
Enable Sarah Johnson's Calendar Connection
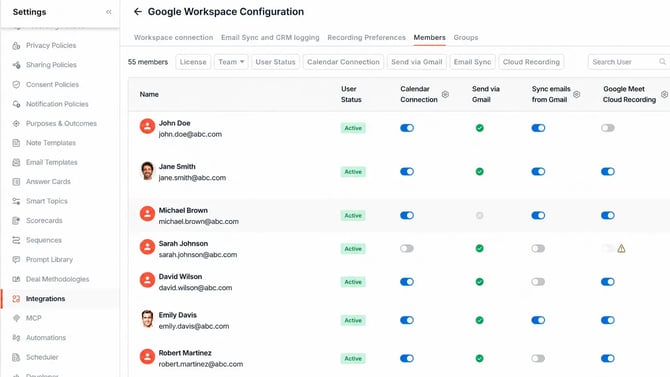tap(407, 248)
